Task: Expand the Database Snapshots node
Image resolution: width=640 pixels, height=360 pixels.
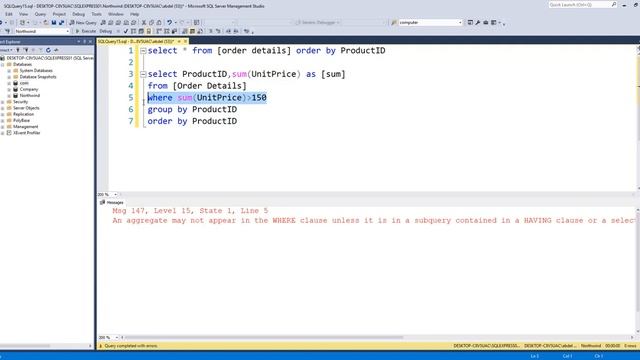Action: tap(9, 77)
